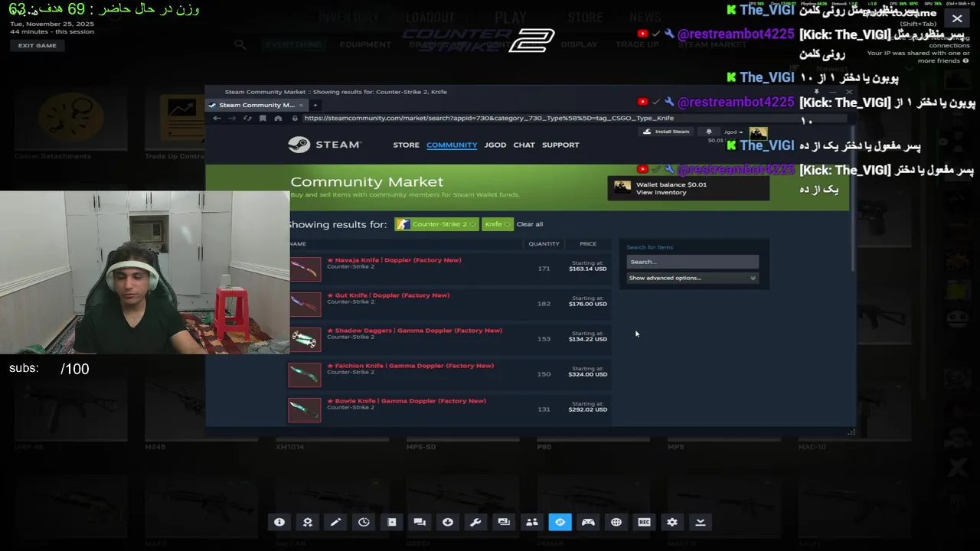Open the notification bell on Steam header
This screenshot has height=551, width=980.
708,132
